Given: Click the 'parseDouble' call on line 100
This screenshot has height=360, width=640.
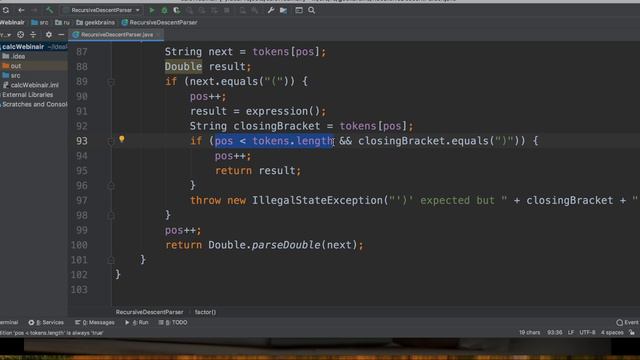Looking at the screenshot, I should (x=286, y=245).
